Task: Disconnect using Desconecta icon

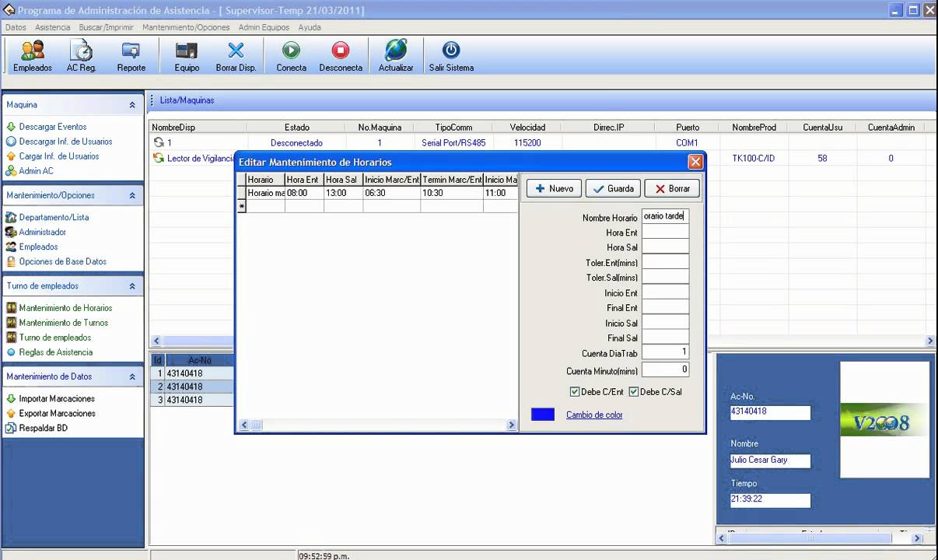Action: 341,57
